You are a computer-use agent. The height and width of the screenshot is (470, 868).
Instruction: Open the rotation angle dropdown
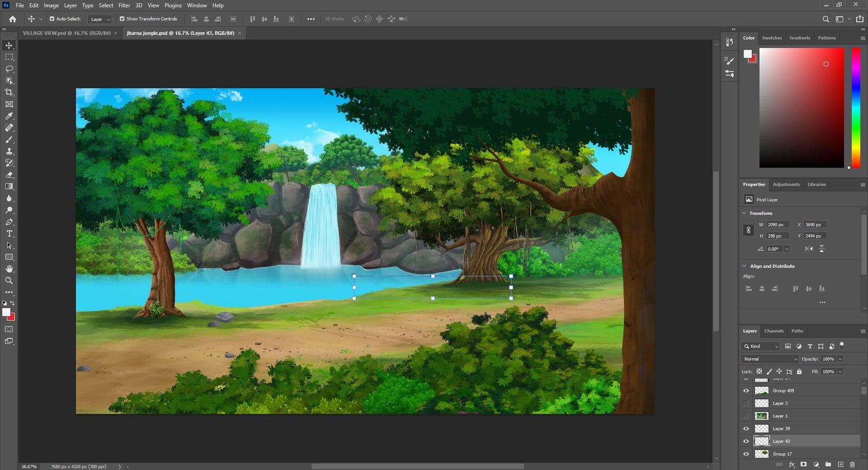[787, 249]
